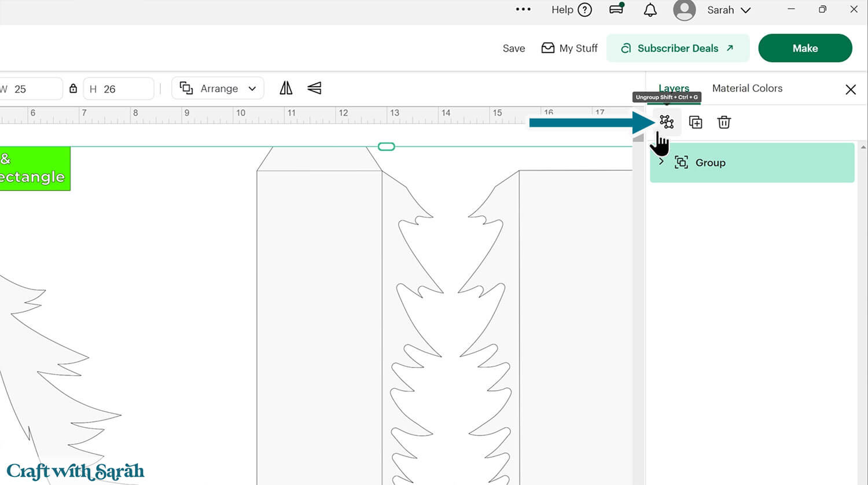Close the Layers panel
868x485 pixels.
pos(850,89)
